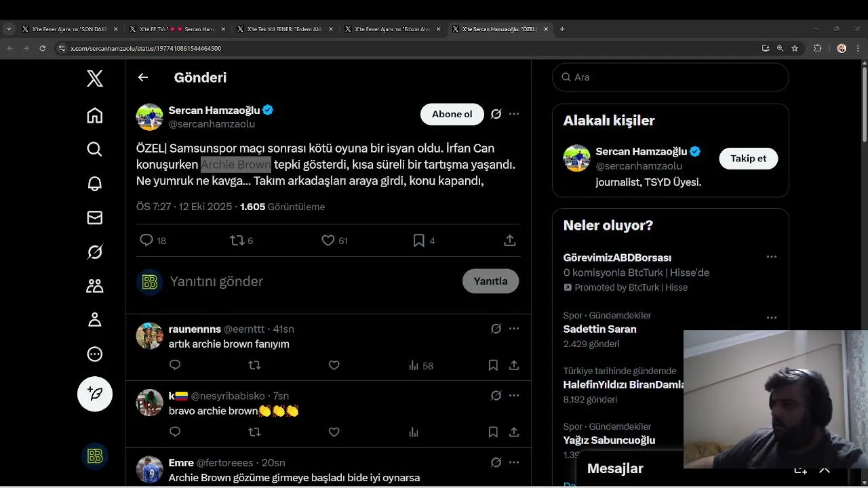Image resolution: width=868 pixels, height=488 pixels.
Task: Open Messages envelope in the sidebar
Action: click(95, 218)
